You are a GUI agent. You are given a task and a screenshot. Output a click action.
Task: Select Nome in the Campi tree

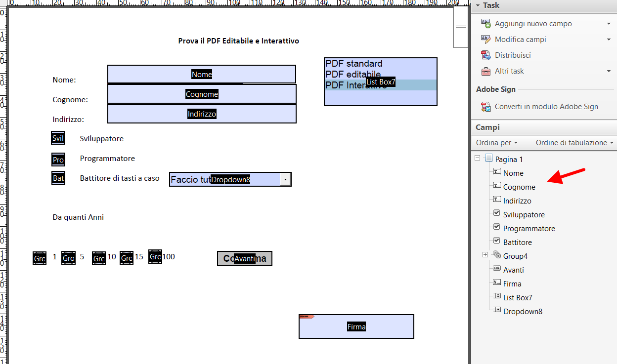tap(513, 173)
